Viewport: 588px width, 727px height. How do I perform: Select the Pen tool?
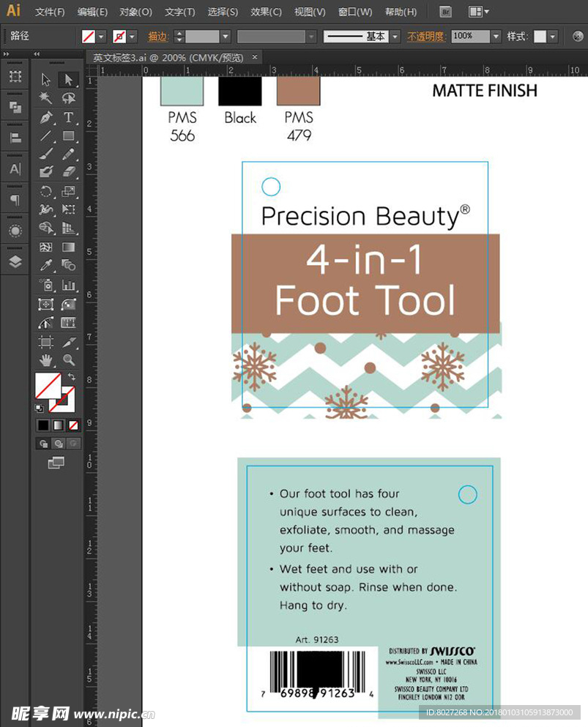[x=45, y=117]
